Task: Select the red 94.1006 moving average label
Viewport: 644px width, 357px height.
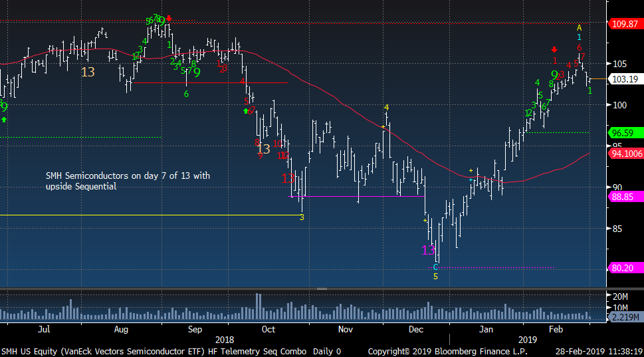Action: click(625, 154)
